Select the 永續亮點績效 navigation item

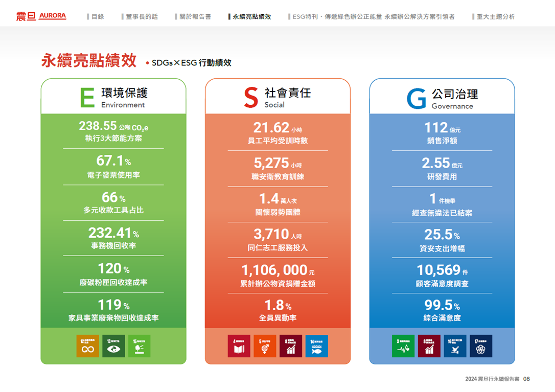pyautogui.click(x=249, y=17)
